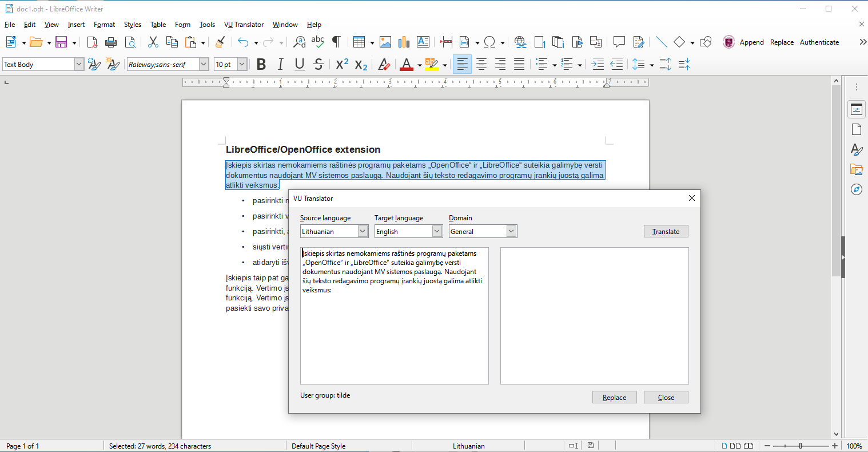868x452 pixels.
Task: Expand font color dropdown arrow
Action: (419, 65)
